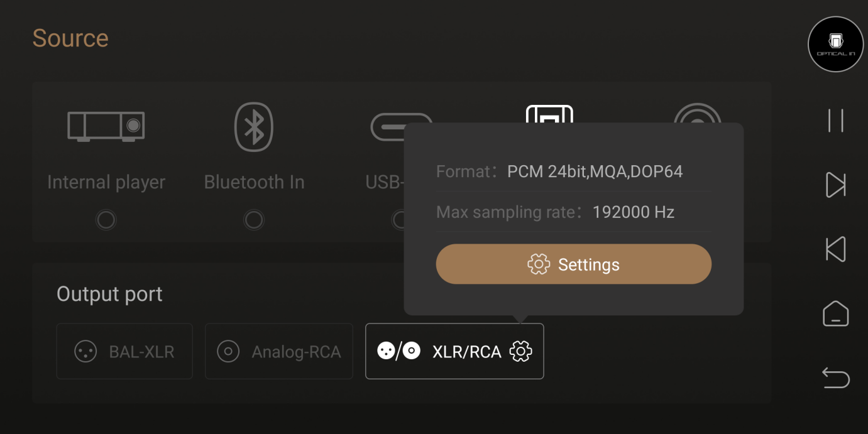
Task: Tap the back arrow icon
Action: [x=835, y=378]
